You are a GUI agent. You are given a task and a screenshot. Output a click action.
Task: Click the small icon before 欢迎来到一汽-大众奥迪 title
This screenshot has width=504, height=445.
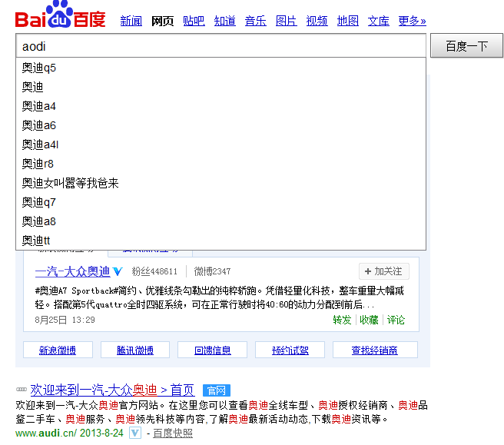tap(22, 390)
